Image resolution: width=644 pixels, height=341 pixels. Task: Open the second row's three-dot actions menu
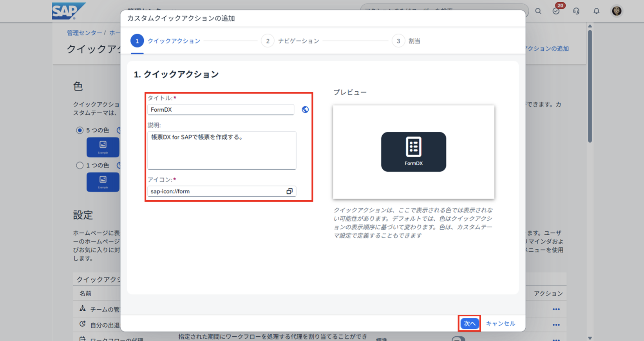(556, 325)
